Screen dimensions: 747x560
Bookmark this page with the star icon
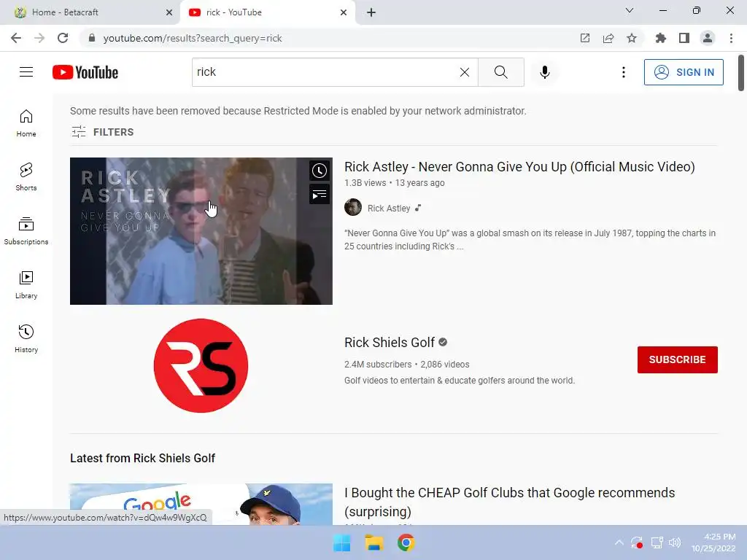coord(631,38)
